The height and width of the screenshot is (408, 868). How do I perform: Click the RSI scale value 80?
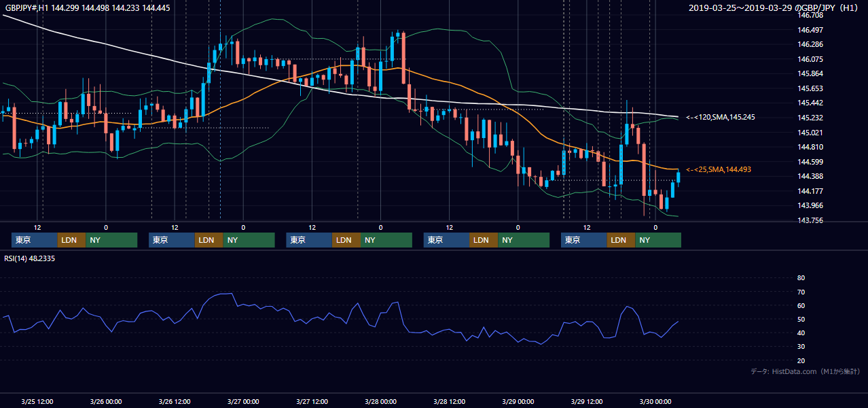click(801, 278)
